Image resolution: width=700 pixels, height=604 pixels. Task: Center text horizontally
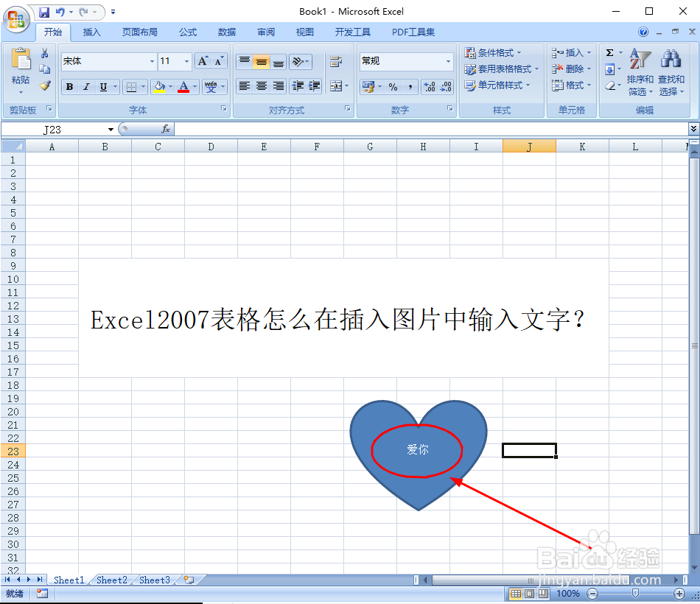(x=261, y=85)
